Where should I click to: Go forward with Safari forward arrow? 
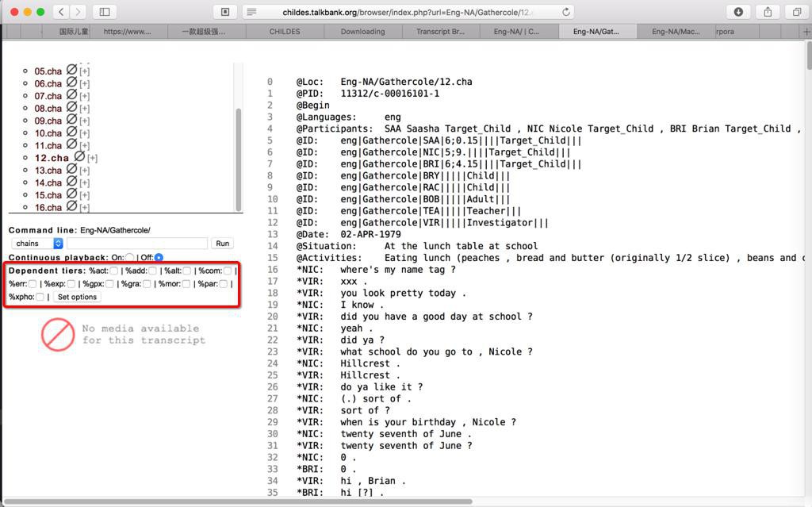79,12
